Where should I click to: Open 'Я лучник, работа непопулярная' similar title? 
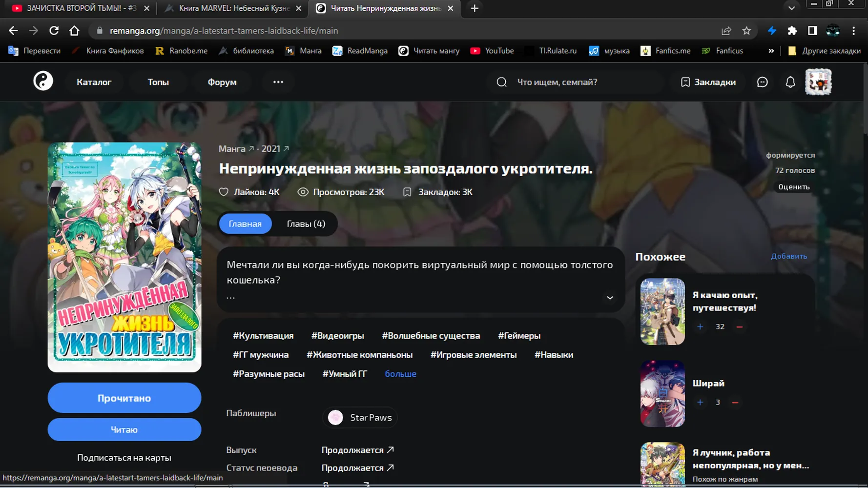coord(750,459)
